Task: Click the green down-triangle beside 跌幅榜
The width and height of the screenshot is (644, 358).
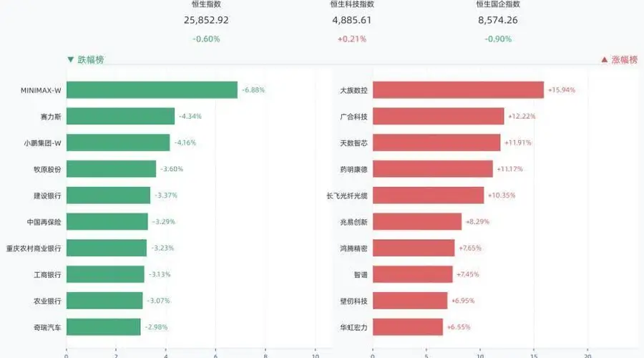Action: click(71, 59)
